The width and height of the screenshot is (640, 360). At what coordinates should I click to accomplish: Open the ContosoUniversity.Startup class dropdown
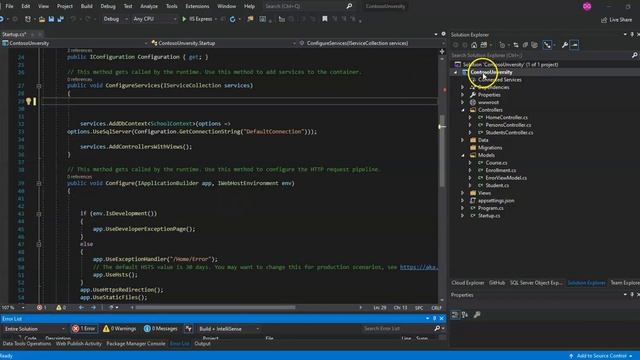click(223, 43)
